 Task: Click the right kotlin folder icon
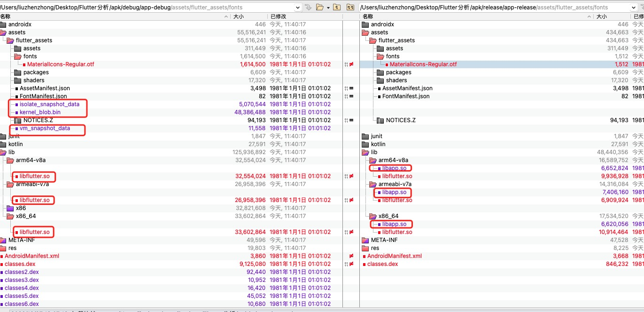(366, 144)
